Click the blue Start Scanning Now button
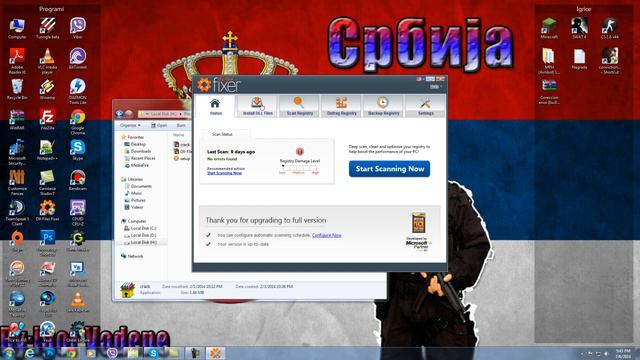 [x=389, y=169]
